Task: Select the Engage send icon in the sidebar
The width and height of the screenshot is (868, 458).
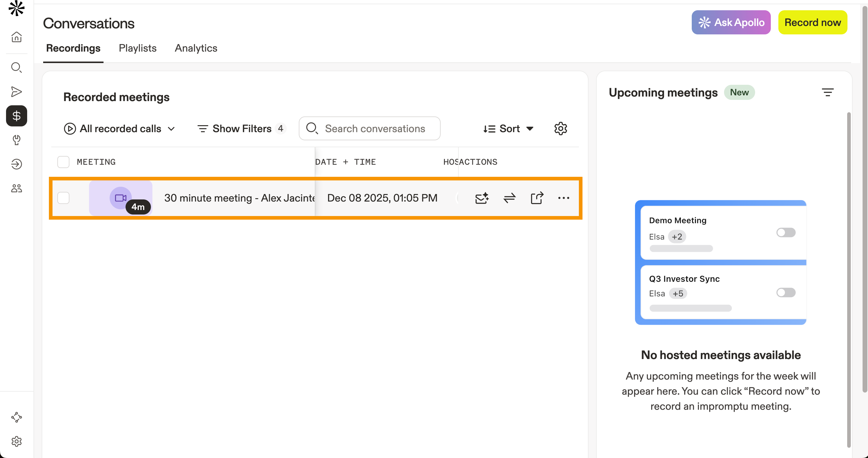Action: click(16, 91)
